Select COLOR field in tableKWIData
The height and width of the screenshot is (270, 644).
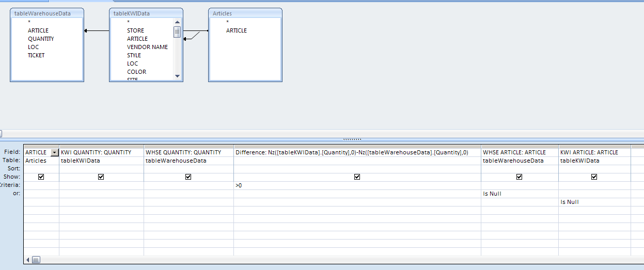pyautogui.click(x=136, y=72)
